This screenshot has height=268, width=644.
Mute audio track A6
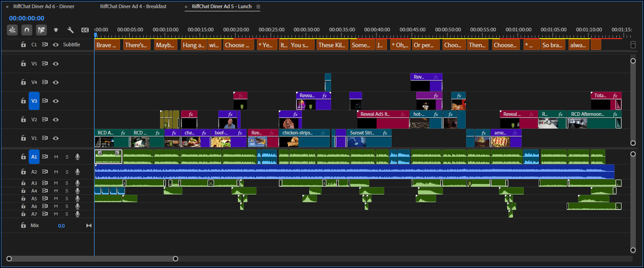pyautogui.click(x=56, y=206)
